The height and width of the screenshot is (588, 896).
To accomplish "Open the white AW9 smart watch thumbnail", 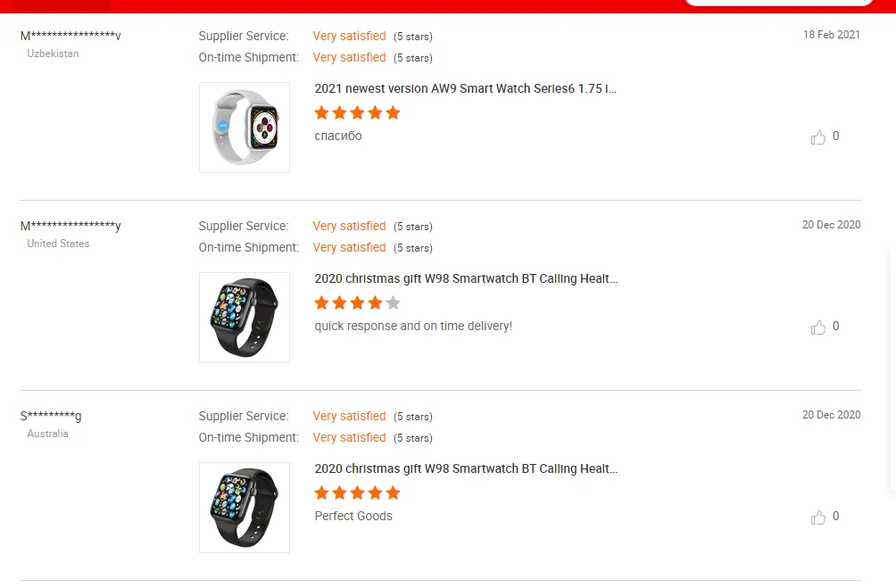I will tap(245, 128).
